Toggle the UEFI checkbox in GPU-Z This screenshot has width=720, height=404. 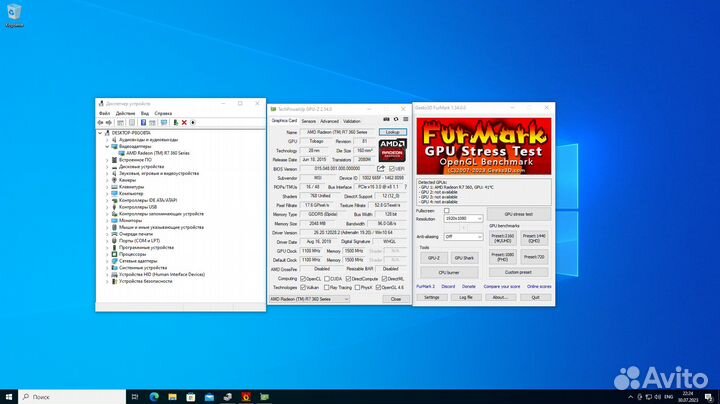[392, 169]
